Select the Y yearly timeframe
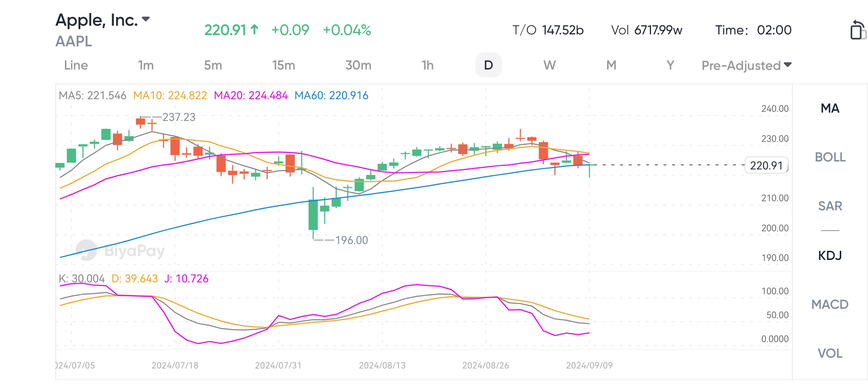This screenshot has height=391, width=868. tap(670, 65)
